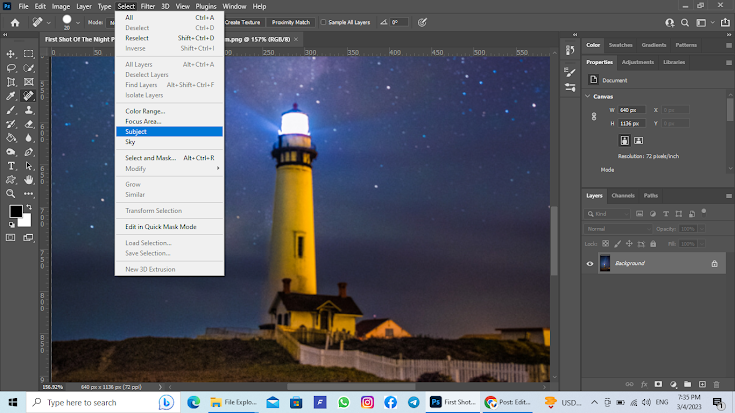Open the Filter menu
Image resolution: width=735 pixels, height=413 pixels.
(x=148, y=7)
